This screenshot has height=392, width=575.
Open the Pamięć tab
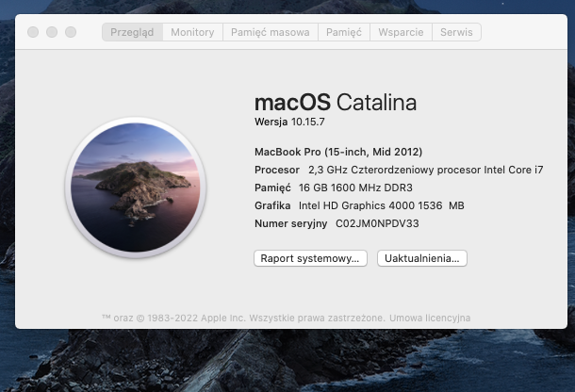[344, 32]
